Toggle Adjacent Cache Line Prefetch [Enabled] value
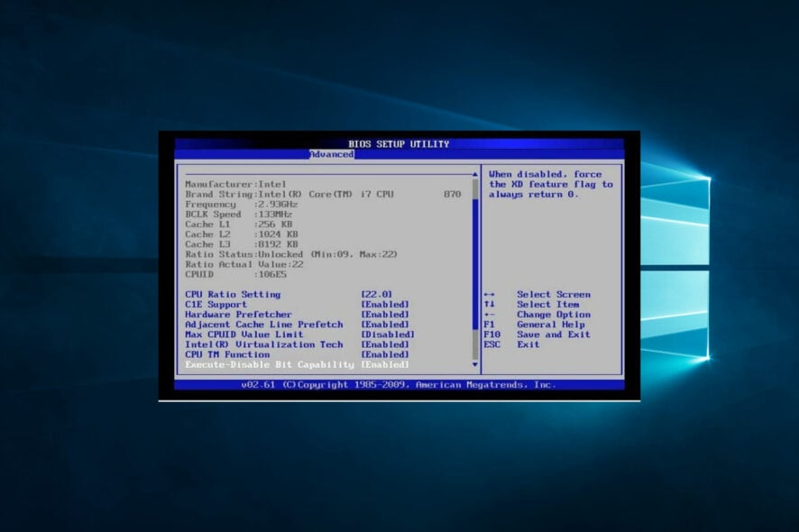This screenshot has width=799, height=532. tap(385, 325)
